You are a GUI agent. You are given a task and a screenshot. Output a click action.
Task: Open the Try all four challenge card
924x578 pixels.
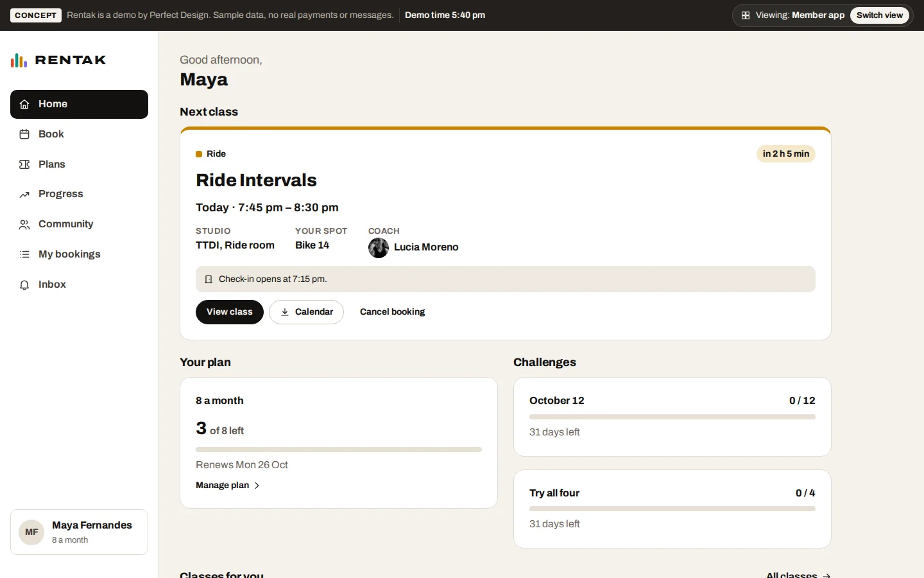[672, 509]
